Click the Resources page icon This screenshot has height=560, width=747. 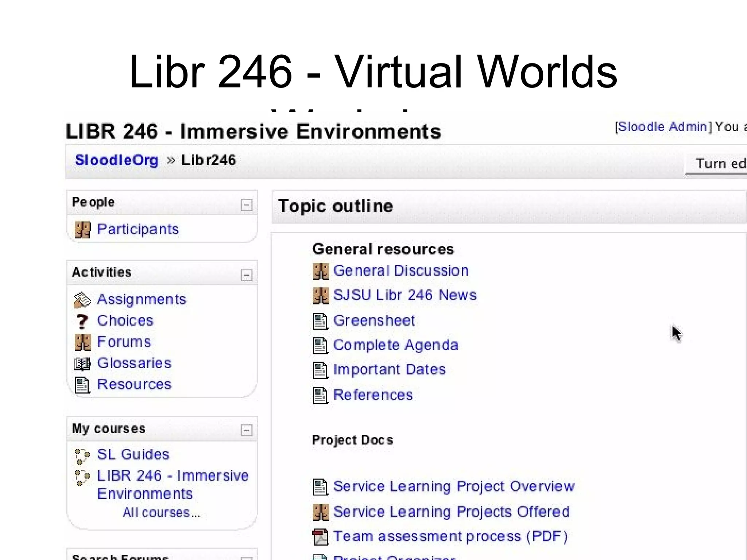[82, 385]
